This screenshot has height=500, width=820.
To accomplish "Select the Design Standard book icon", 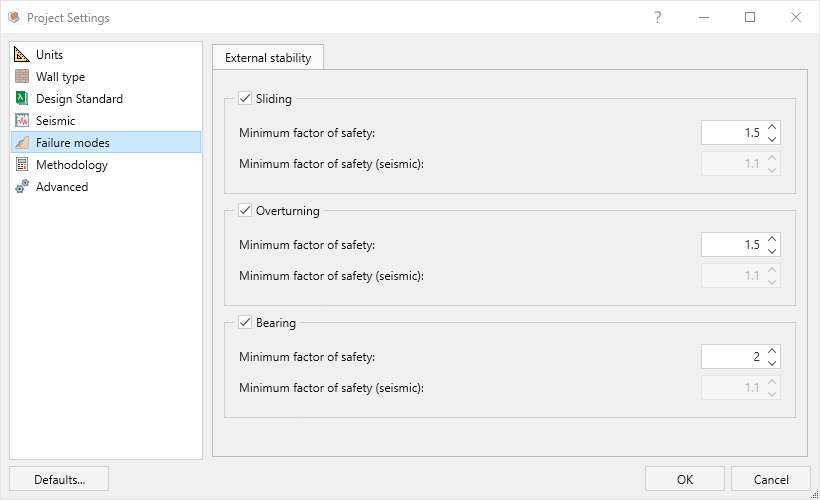I will click(21, 98).
